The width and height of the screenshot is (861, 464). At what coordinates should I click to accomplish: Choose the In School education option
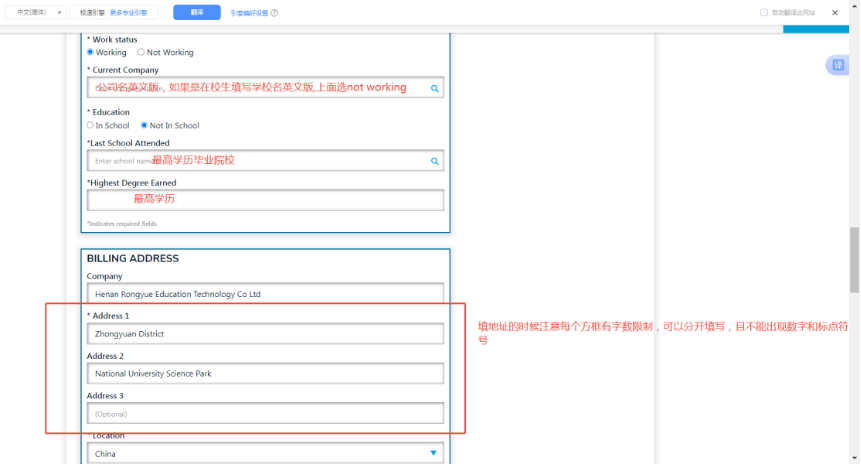[x=90, y=126]
